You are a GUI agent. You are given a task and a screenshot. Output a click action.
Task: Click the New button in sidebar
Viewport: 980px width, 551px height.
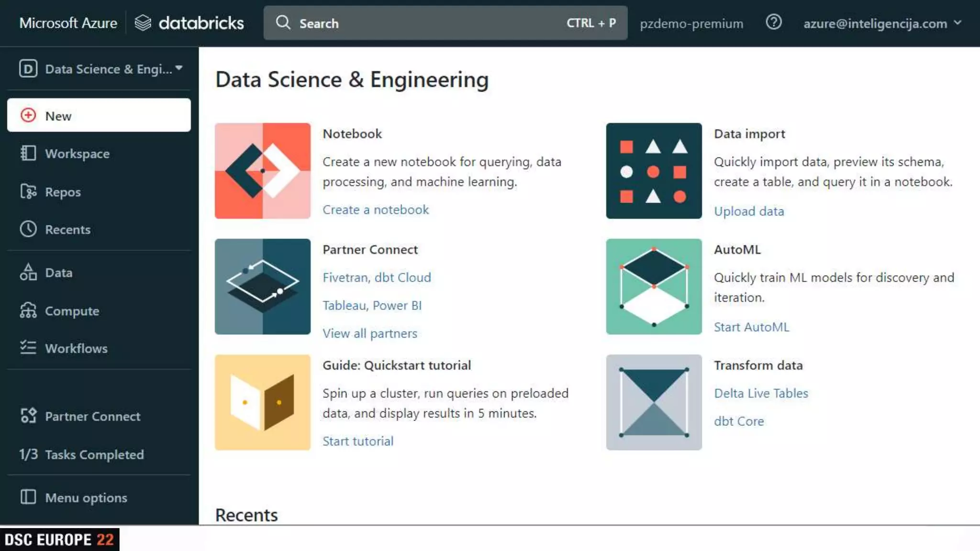[99, 115]
